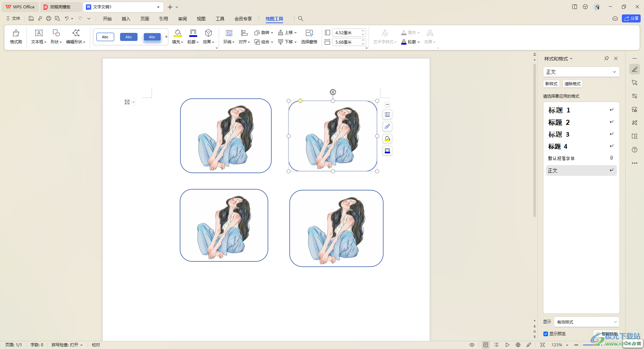Switch to the 审阅 tab
The width and height of the screenshot is (644, 349).
[182, 18]
